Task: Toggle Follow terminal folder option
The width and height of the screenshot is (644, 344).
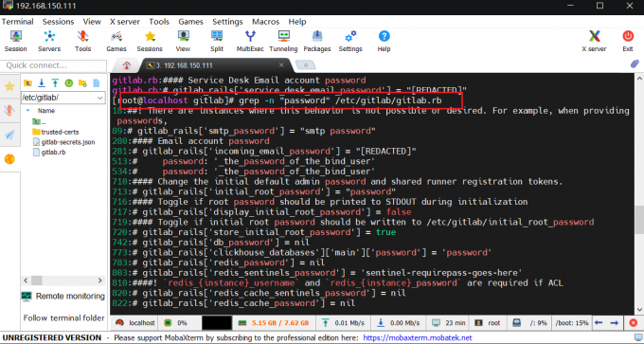Action: click(x=63, y=317)
